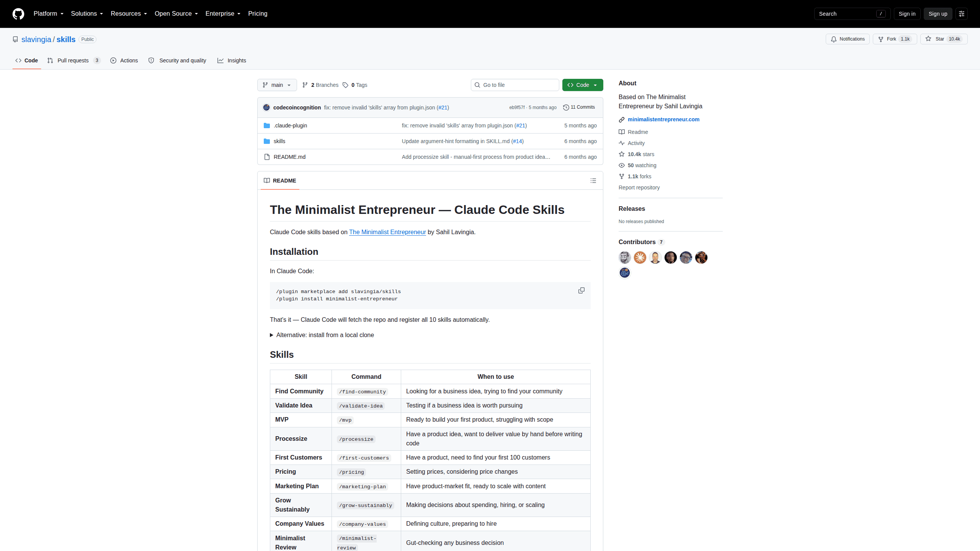Click the Sign up button
This screenshot has width=980, height=551.
click(938, 14)
